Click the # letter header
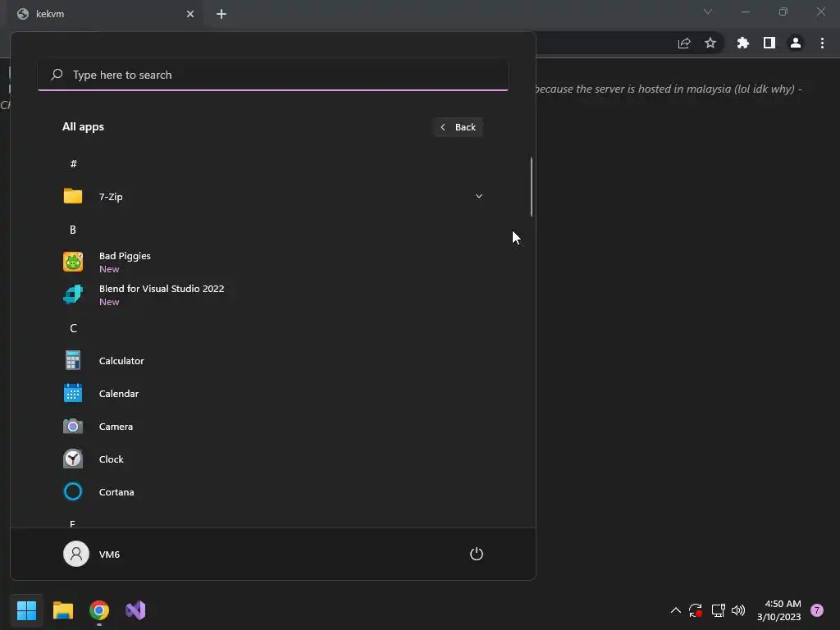Screen dimensions: 840x630 tap(73, 163)
